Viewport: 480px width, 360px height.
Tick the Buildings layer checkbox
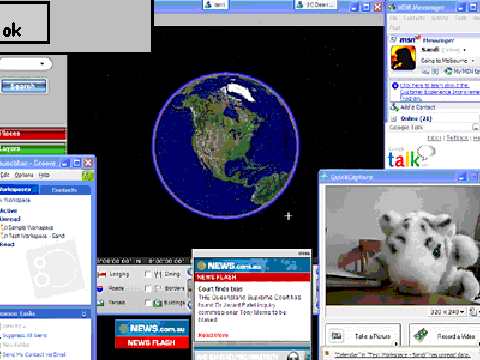click(x=148, y=303)
